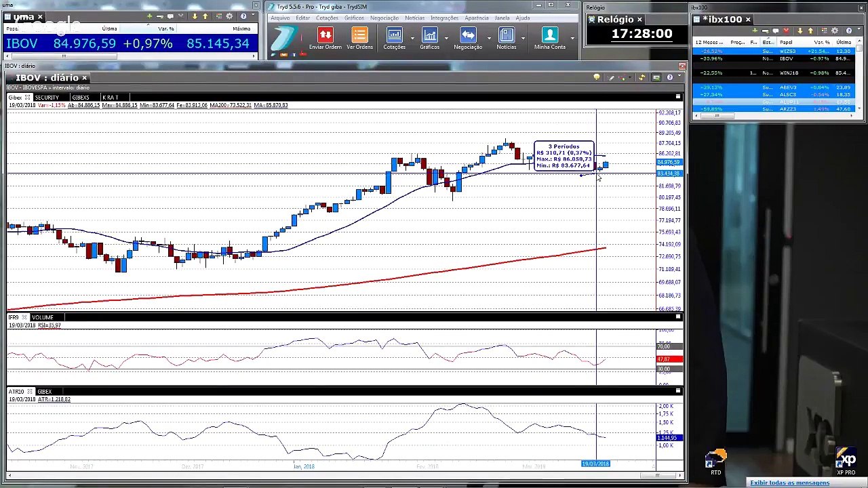Click the IBOV quote row in uma panel
868x488 pixels.
129,43
